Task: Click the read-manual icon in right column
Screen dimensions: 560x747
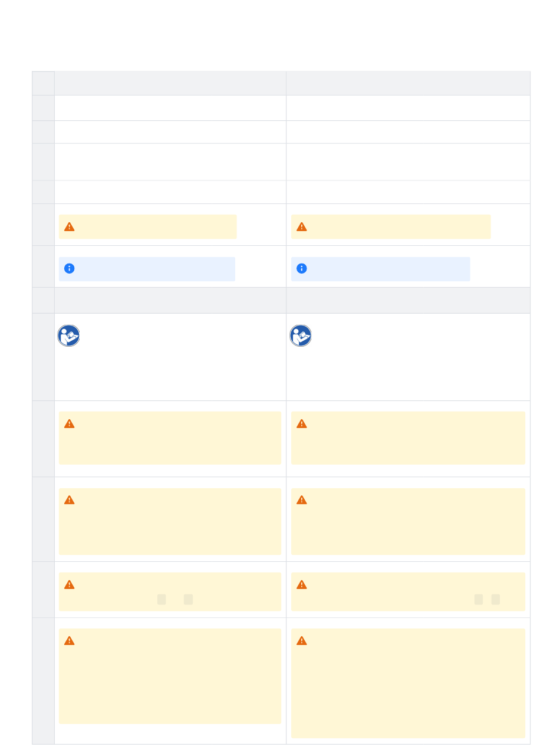Action: click(301, 335)
